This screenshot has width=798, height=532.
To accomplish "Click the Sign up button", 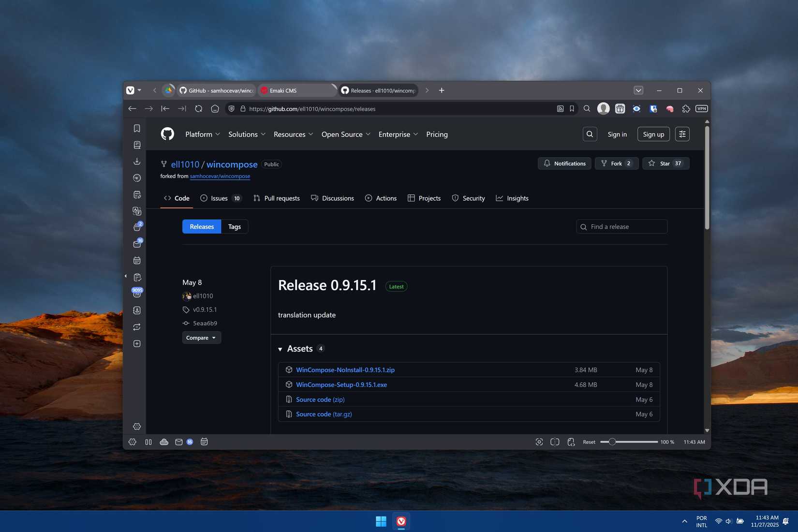I will (x=653, y=134).
